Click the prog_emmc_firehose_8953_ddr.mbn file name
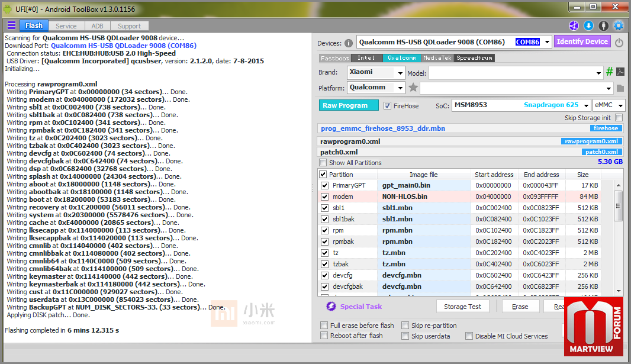Screen dimensions: 631x364 [383, 128]
